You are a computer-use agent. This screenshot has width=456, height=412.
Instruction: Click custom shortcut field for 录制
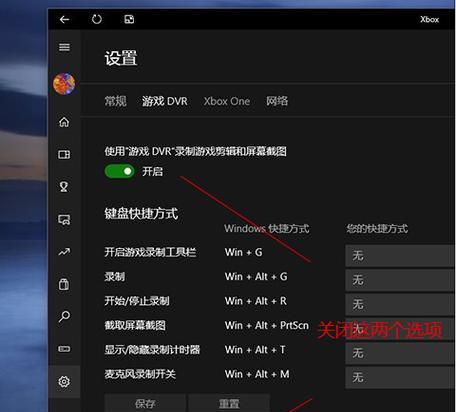coord(400,280)
